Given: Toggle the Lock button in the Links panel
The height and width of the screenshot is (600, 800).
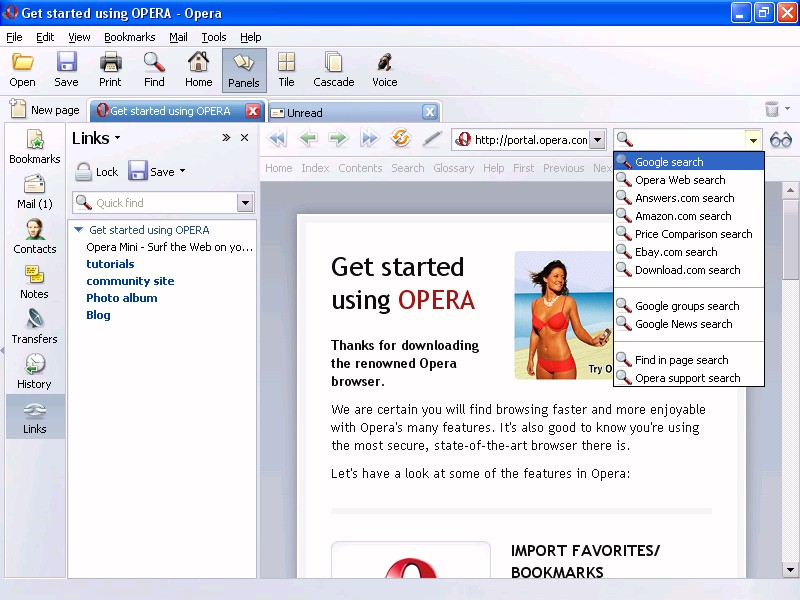Looking at the screenshot, I should click(x=97, y=172).
